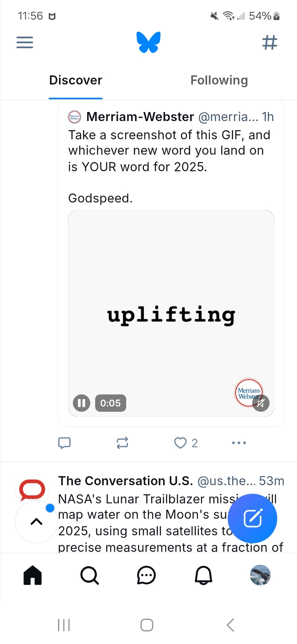The height and width of the screenshot is (644, 297).
Task: Open my profile avatar tab
Action: pyautogui.click(x=260, y=575)
